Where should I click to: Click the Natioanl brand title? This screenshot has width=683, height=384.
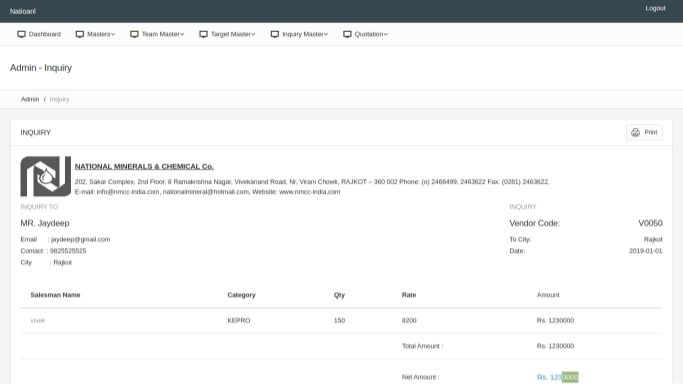(23, 11)
